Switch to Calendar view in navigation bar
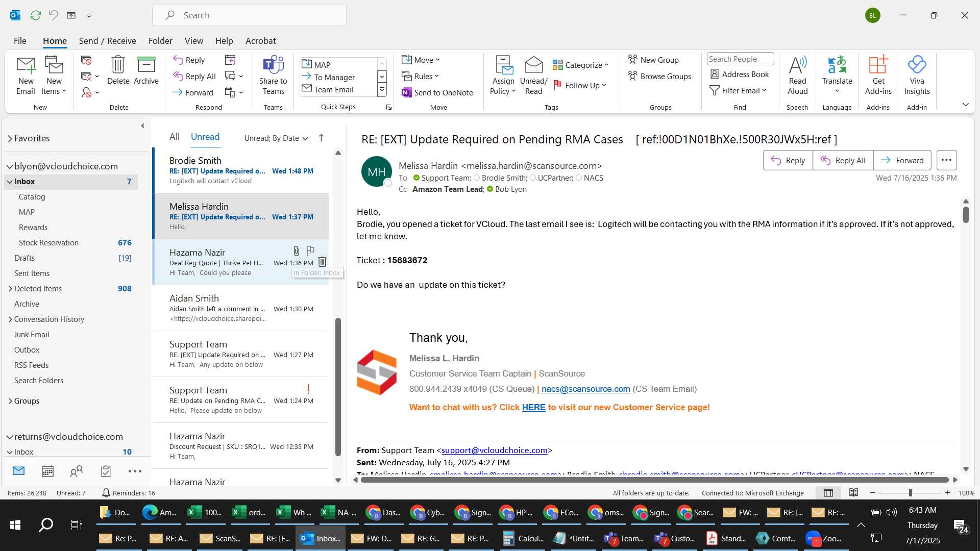 click(x=47, y=471)
